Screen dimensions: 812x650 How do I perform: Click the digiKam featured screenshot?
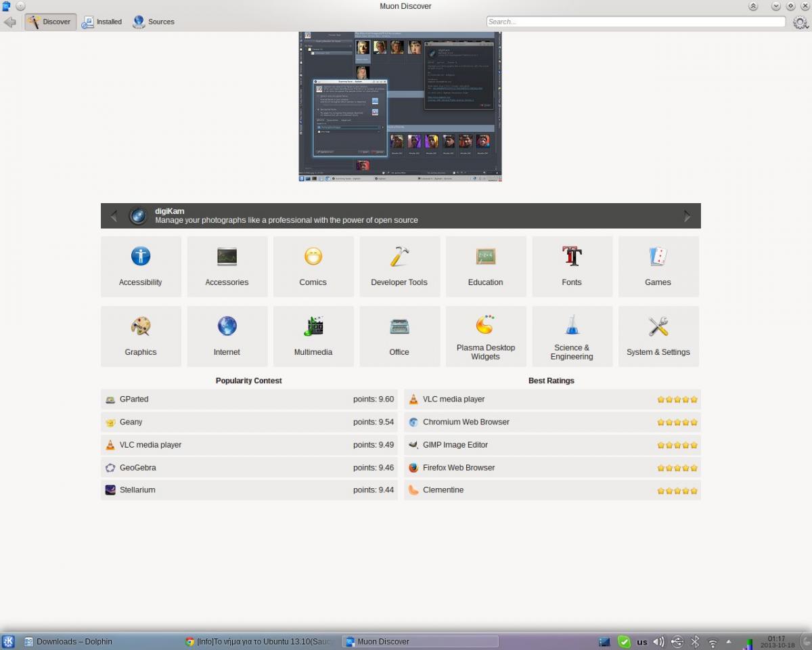coord(401,106)
